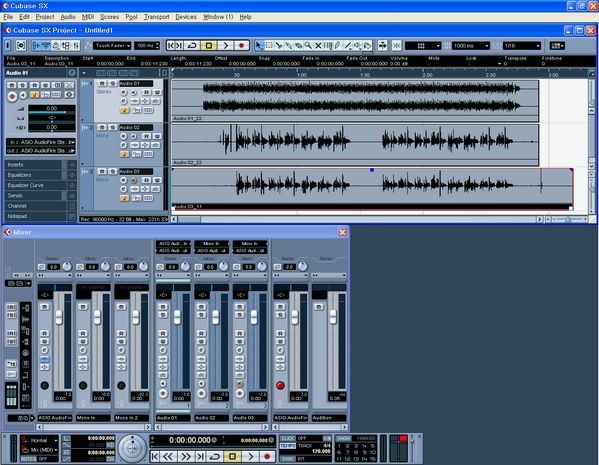
Task: Toggle record enable on mixer Audio 02 channel
Action: [201, 394]
